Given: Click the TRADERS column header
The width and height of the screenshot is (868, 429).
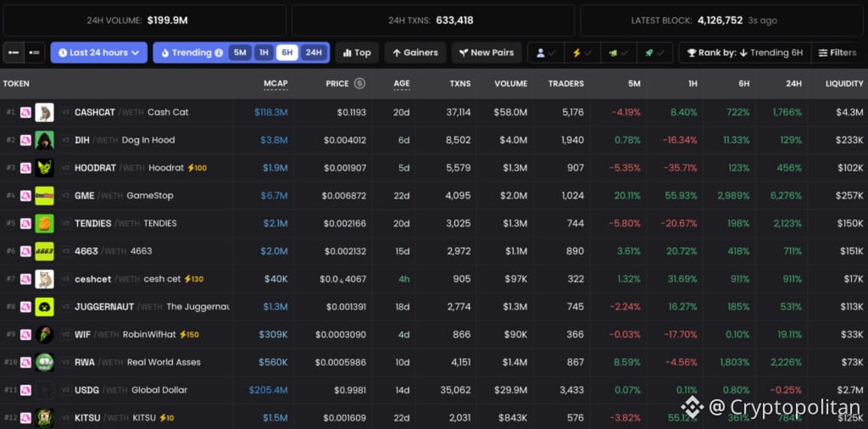Looking at the screenshot, I should click(x=565, y=84).
